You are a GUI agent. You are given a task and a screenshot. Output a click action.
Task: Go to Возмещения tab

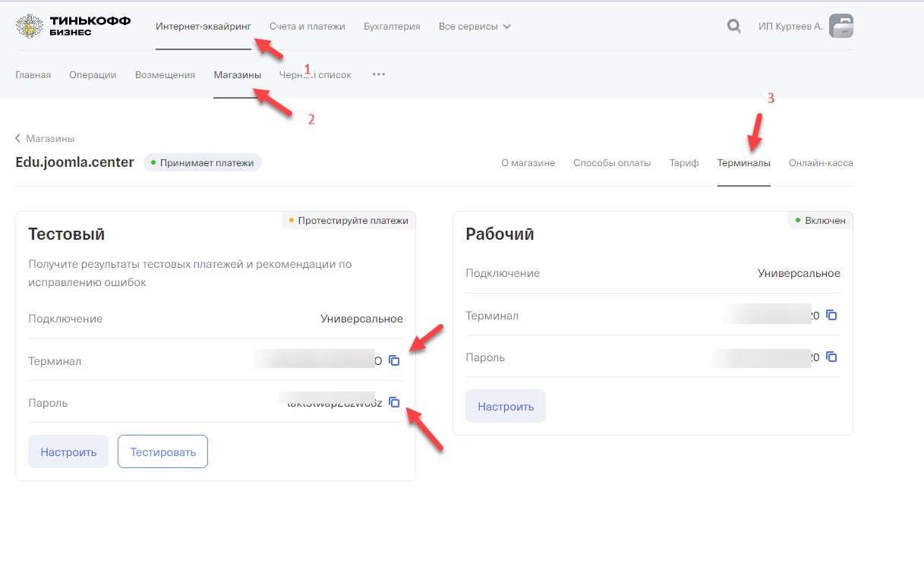(165, 75)
